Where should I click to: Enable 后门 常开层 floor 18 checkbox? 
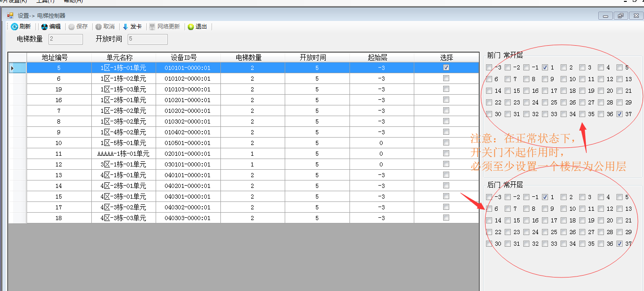click(x=563, y=221)
